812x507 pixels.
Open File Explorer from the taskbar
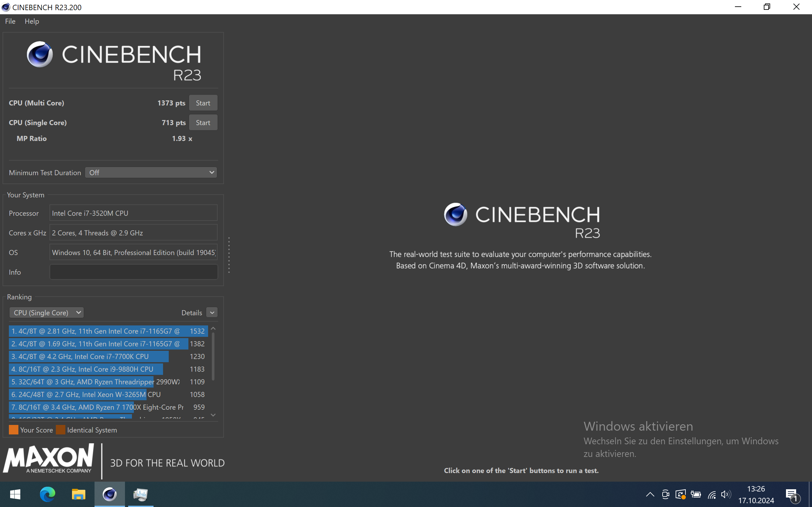[x=78, y=494]
